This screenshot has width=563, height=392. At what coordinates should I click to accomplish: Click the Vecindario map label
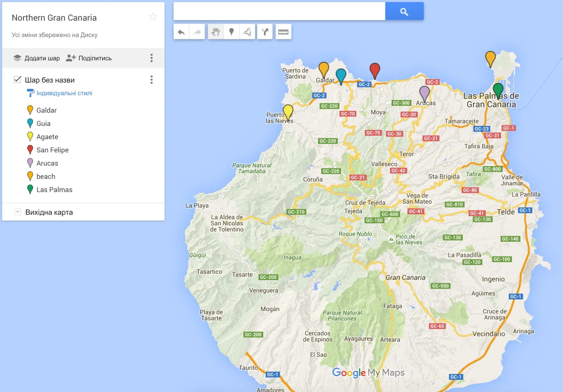[x=489, y=334]
